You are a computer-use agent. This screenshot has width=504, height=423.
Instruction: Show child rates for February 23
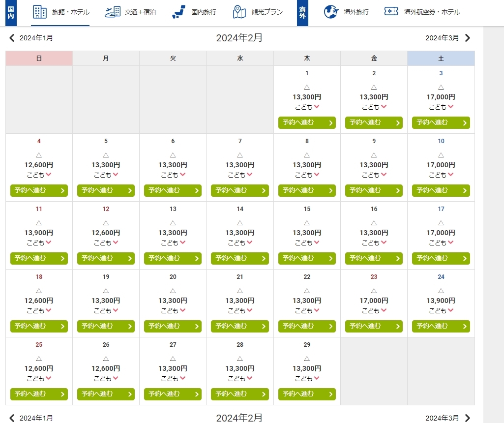[374, 310]
